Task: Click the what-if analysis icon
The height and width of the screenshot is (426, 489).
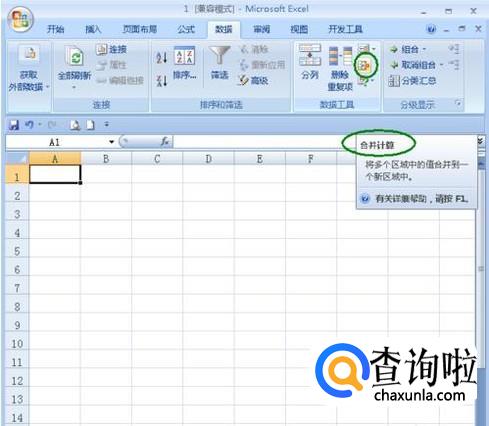Action: click(x=363, y=82)
